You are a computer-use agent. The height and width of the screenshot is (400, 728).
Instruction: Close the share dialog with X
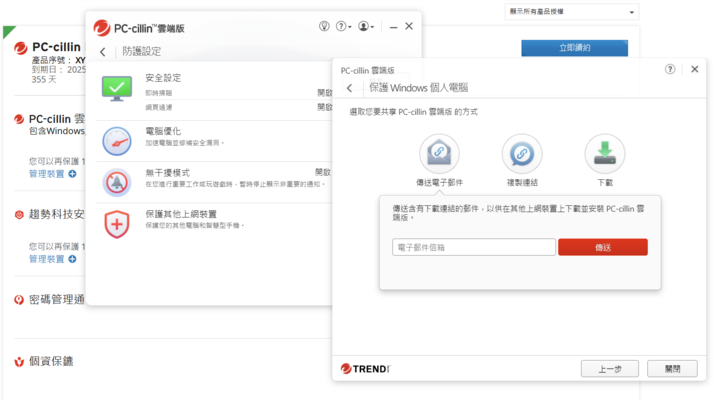[x=695, y=69]
